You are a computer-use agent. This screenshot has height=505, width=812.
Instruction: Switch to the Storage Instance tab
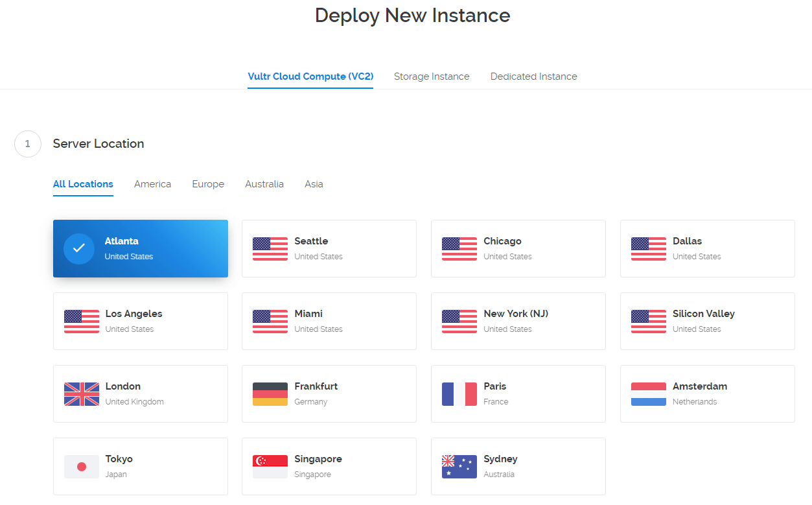(432, 76)
